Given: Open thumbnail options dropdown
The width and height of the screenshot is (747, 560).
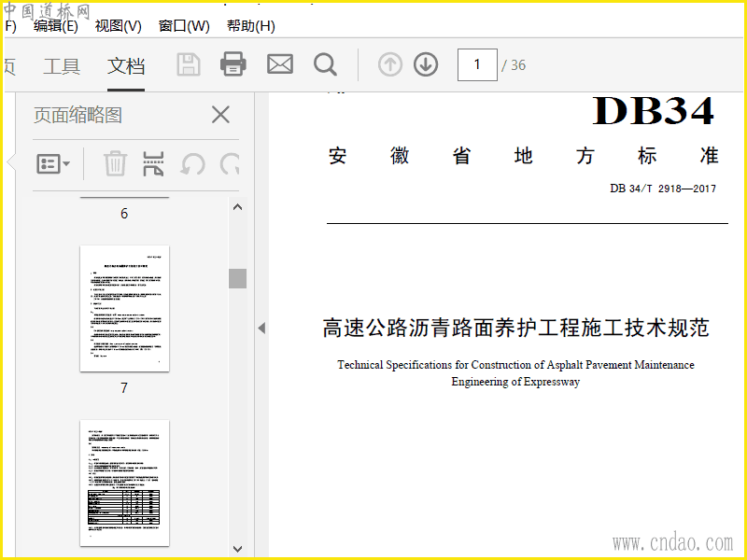Looking at the screenshot, I should pos(53,164).
